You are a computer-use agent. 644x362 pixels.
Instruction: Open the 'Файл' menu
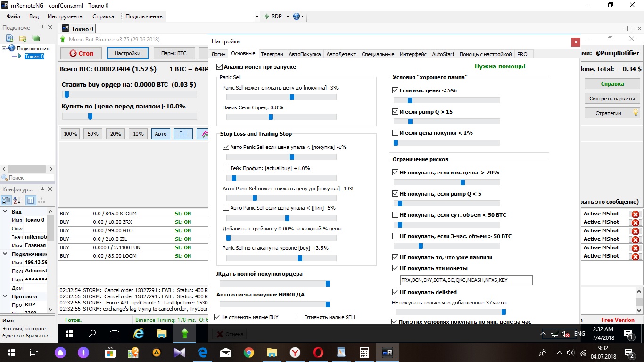pyautogui.click(x=13, y=16)
